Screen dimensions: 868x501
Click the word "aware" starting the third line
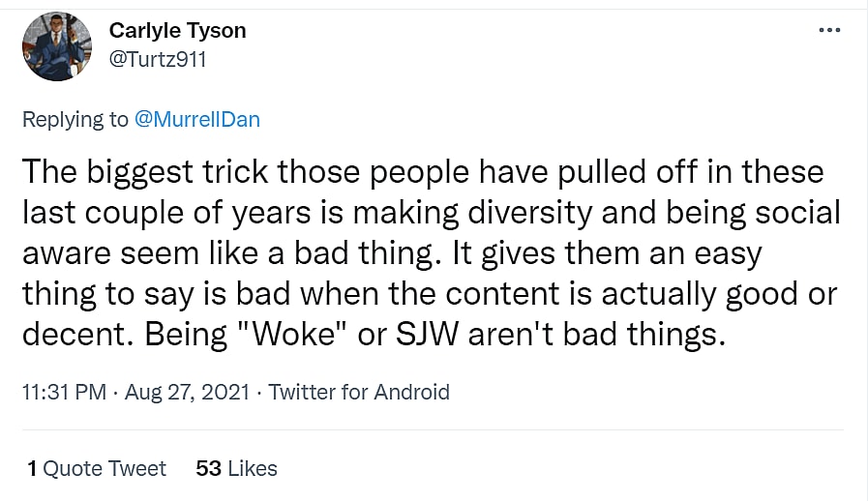pos(62,255)
